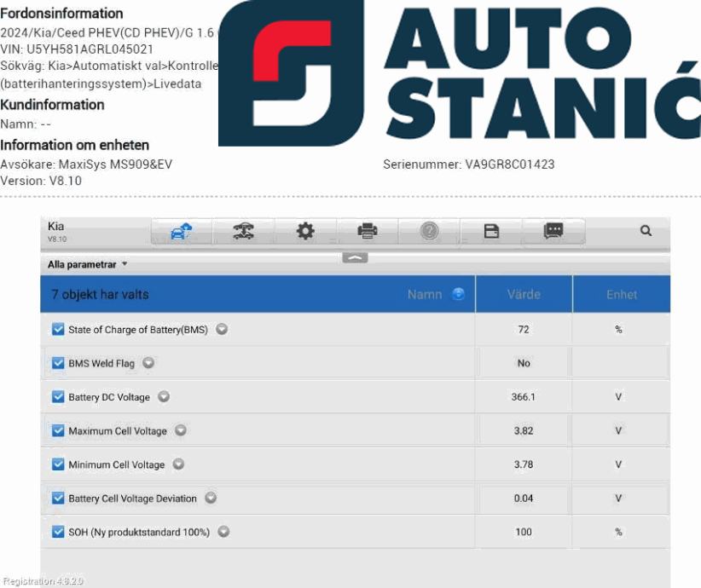The width and height of the screenshot is (701, 588).
Task: Open the message feedback icon
Action: coord(553,232)
